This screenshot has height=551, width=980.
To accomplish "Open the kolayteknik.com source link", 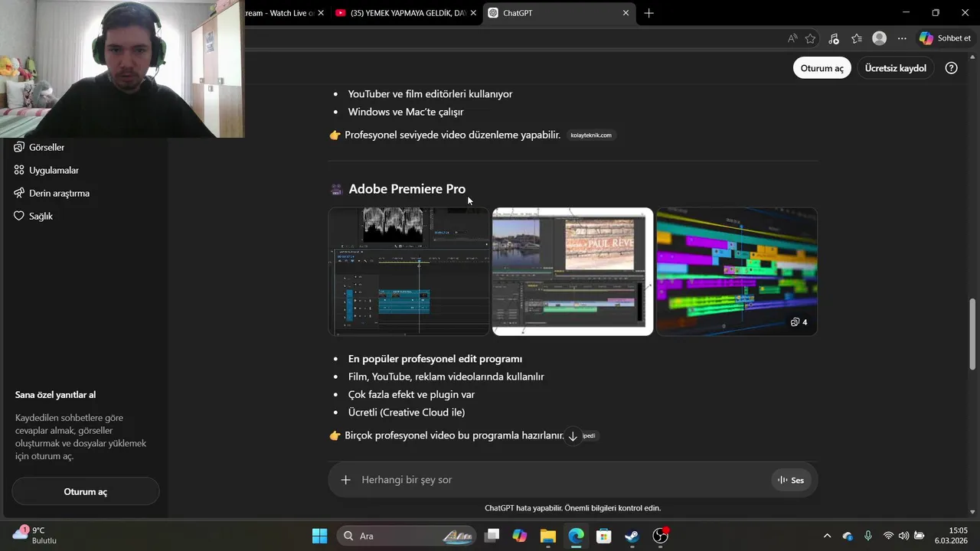I will [591, 135].
